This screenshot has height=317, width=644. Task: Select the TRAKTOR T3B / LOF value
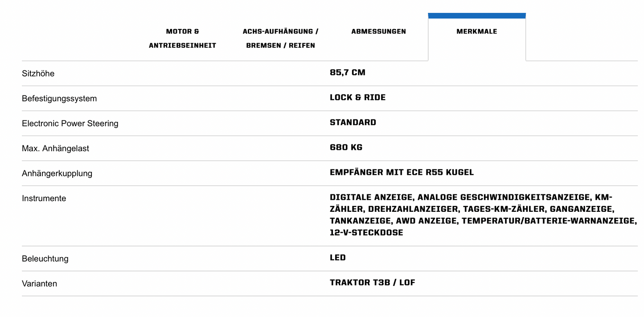[x=373, y=282]
